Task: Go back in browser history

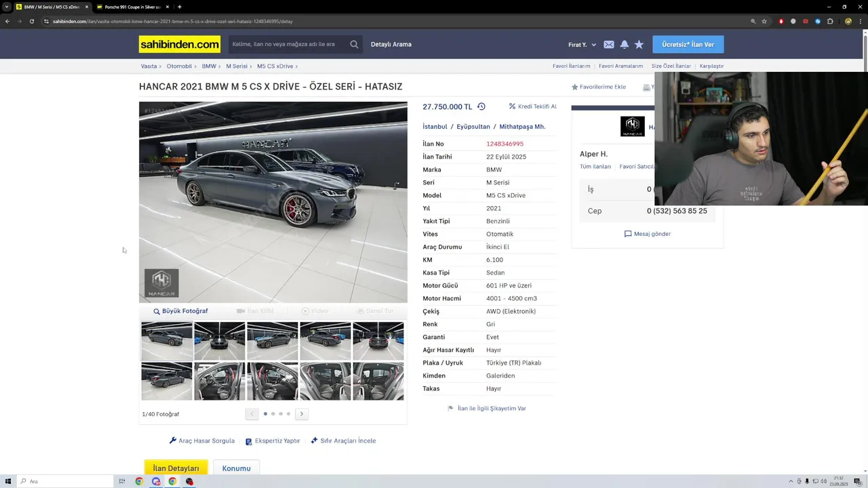Action: point(7,21)
